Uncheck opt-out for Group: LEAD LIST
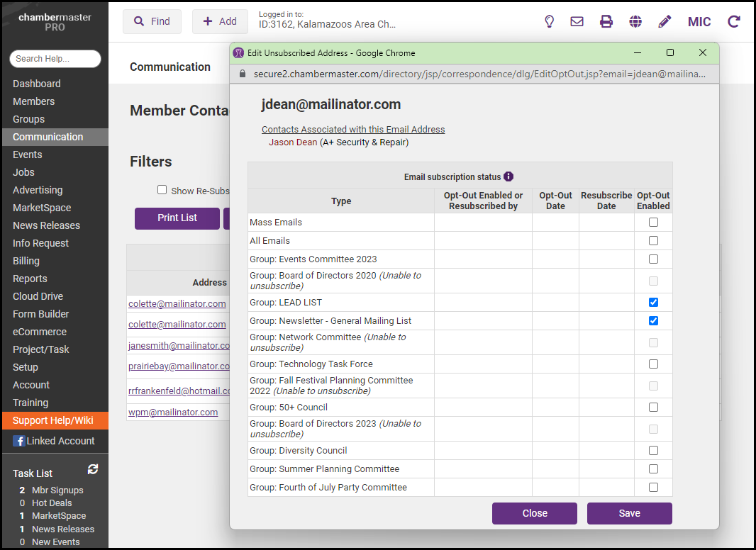The height and width of the screenshot is (550, 756). point(653,303)
